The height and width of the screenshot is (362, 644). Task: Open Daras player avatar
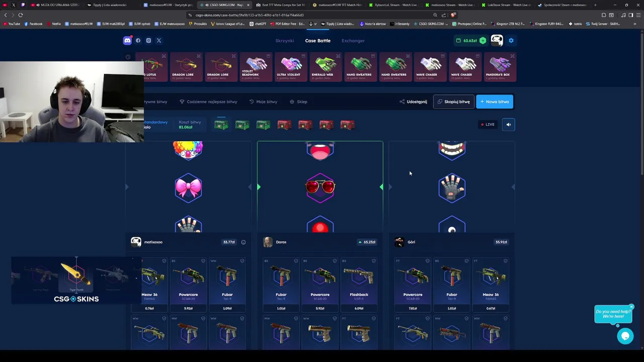[268, 242]
